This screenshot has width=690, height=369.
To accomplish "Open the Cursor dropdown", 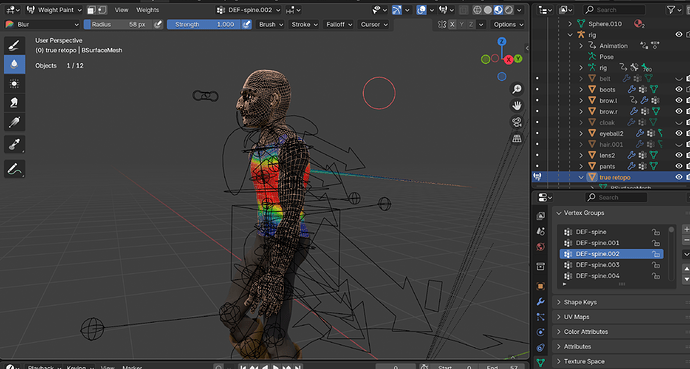I will click(x=374, y=25).
